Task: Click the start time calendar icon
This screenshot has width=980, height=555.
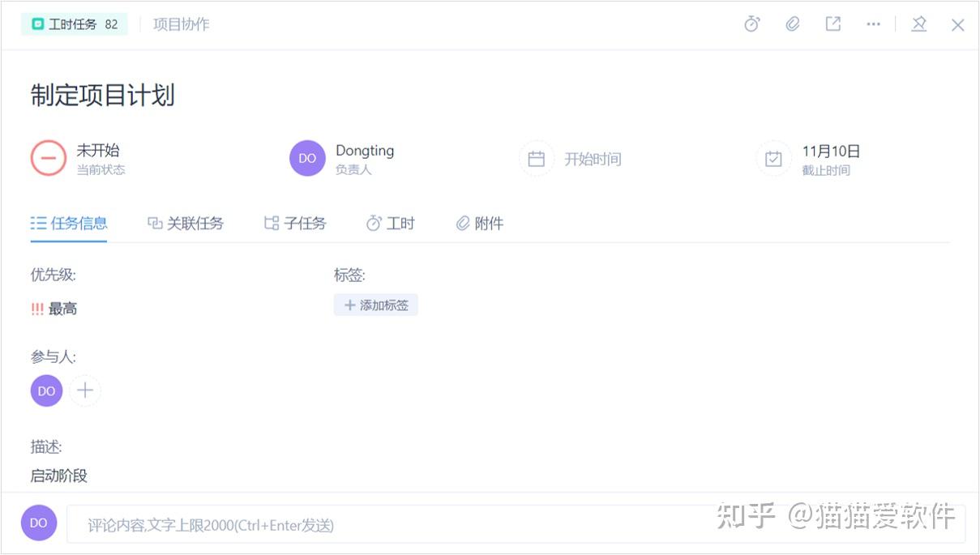Action: [537, 159]
